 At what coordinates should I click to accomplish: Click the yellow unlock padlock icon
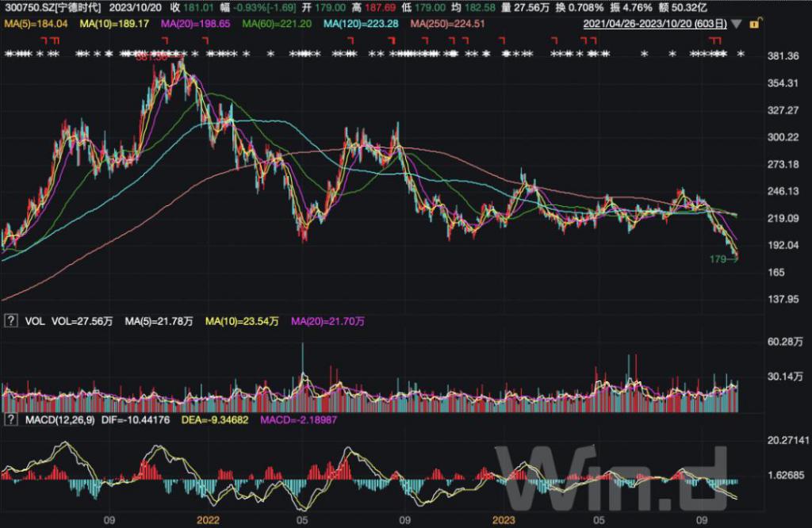(752, 24)
